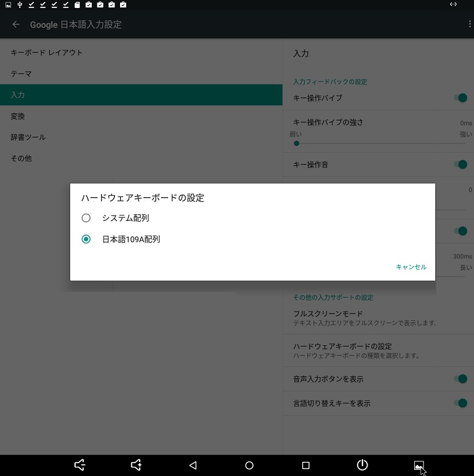Tap the last Play Store bag icon in status bar

(123, 4)
